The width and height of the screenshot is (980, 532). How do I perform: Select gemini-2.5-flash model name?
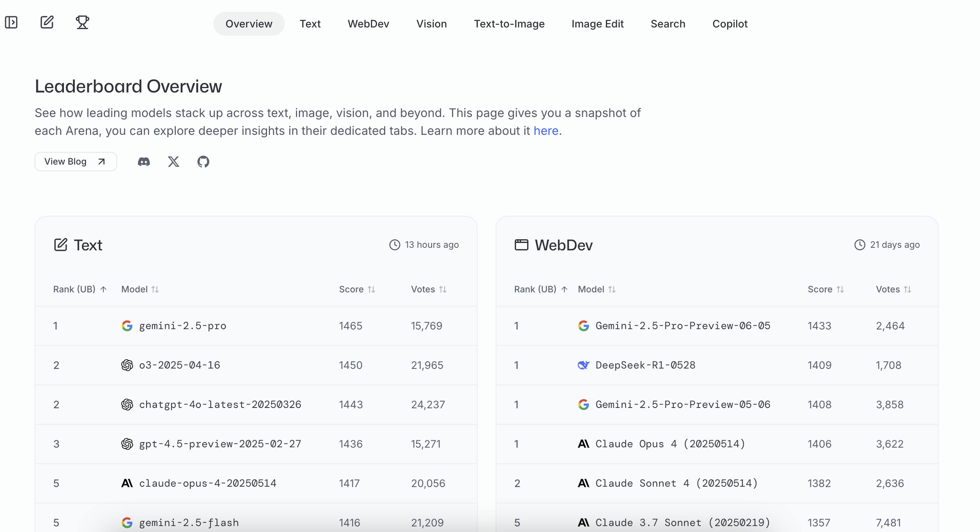189,523
